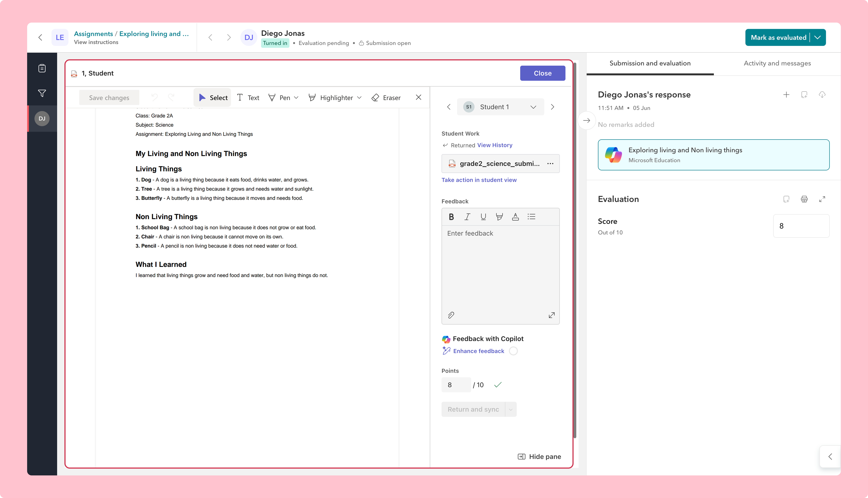Print the evaluation

point(804,199)
